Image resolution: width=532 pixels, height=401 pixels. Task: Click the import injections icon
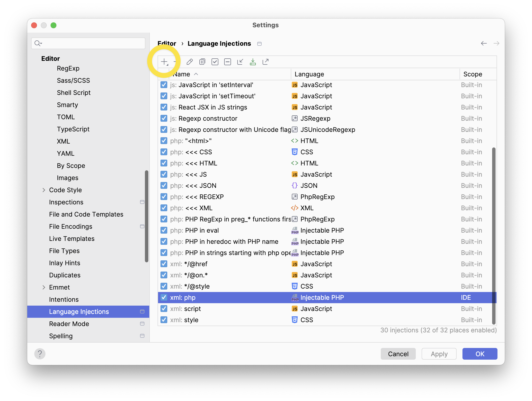point(253,62)
